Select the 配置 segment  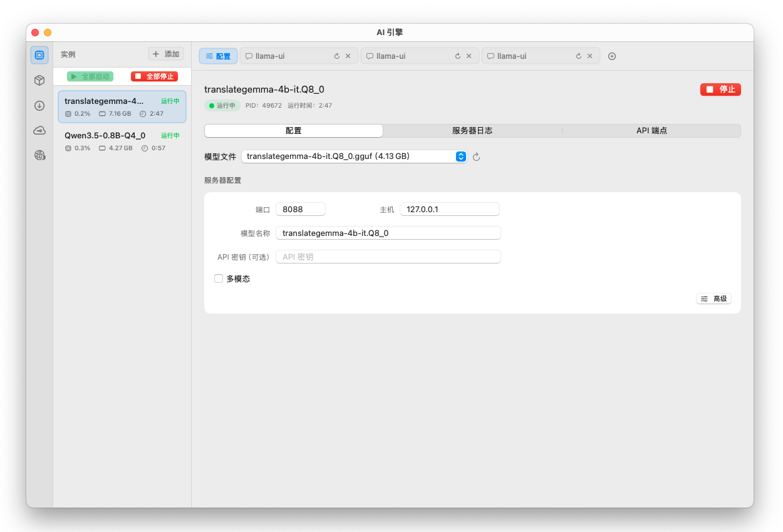point(294,131)
